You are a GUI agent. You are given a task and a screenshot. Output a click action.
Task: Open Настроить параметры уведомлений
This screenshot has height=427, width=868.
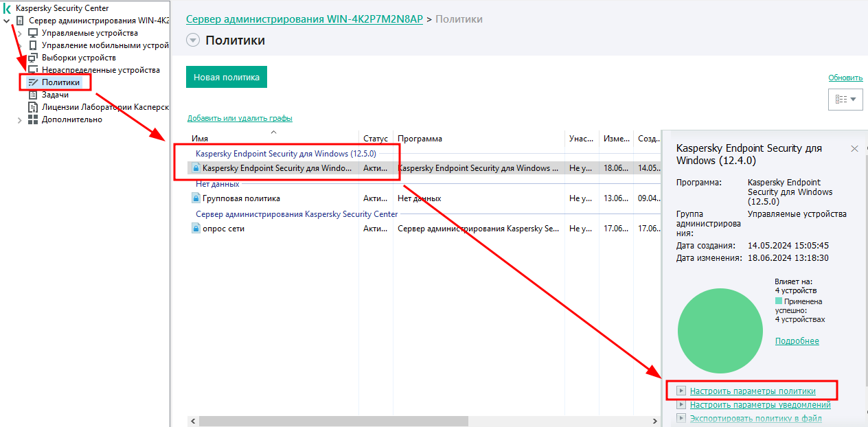click(x=760, y=405)
